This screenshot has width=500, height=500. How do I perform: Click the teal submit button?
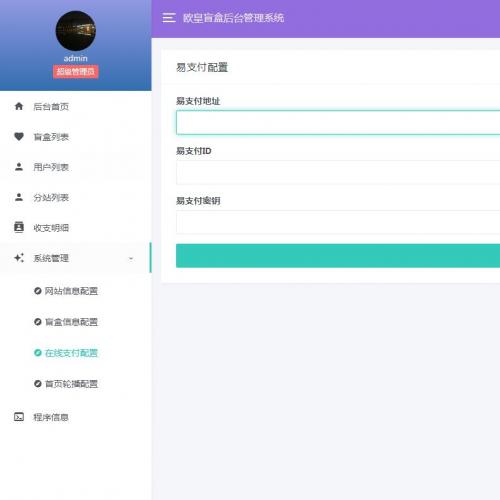tap(338, 256)
